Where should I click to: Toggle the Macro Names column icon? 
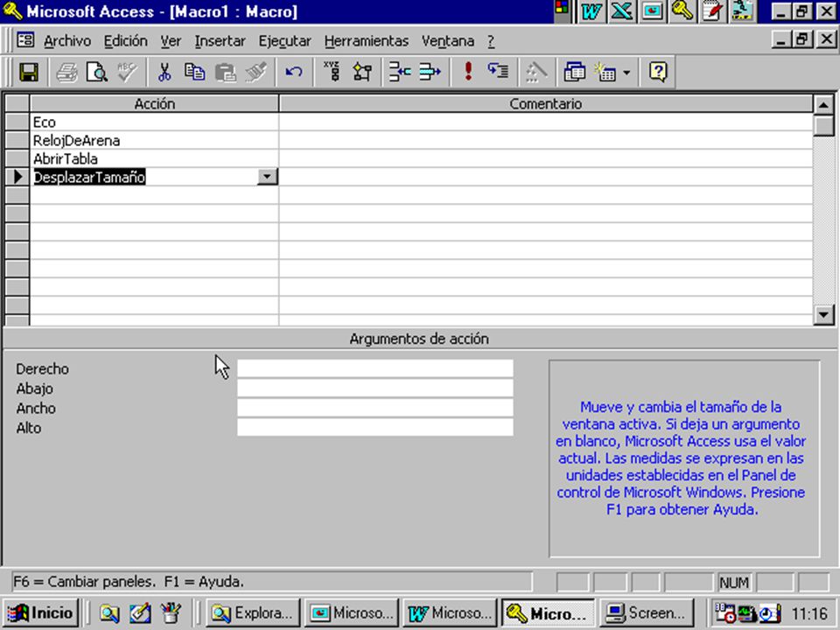pyautogui.click(x=332, y=72)
